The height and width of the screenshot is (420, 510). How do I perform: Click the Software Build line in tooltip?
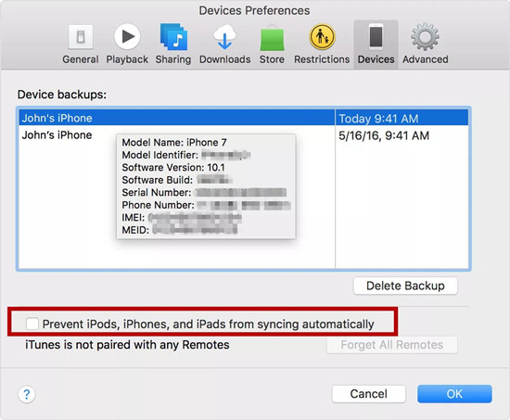coord(176,180)
